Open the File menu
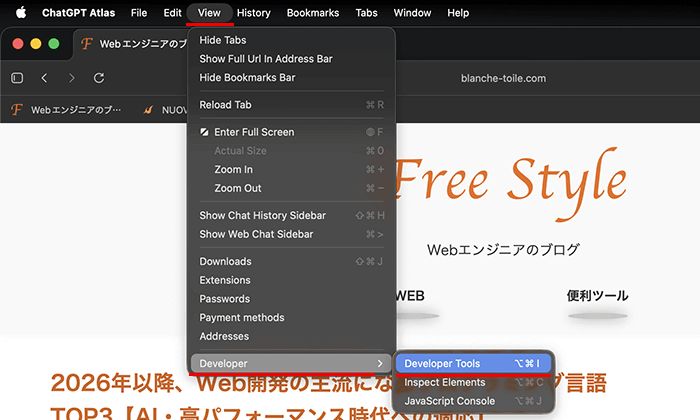The width and height of the screenshot is (700, 420). pyautogui.click(x=139, y=13)
